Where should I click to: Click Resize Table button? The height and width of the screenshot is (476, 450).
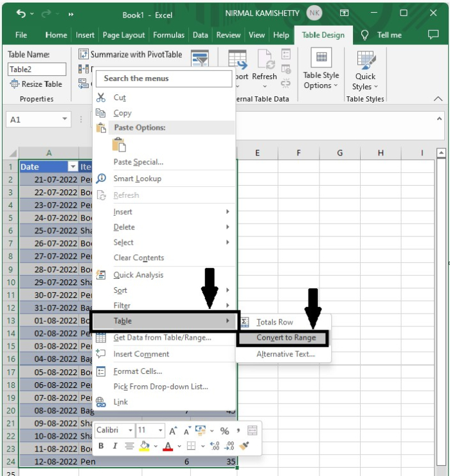pos(36,84)
